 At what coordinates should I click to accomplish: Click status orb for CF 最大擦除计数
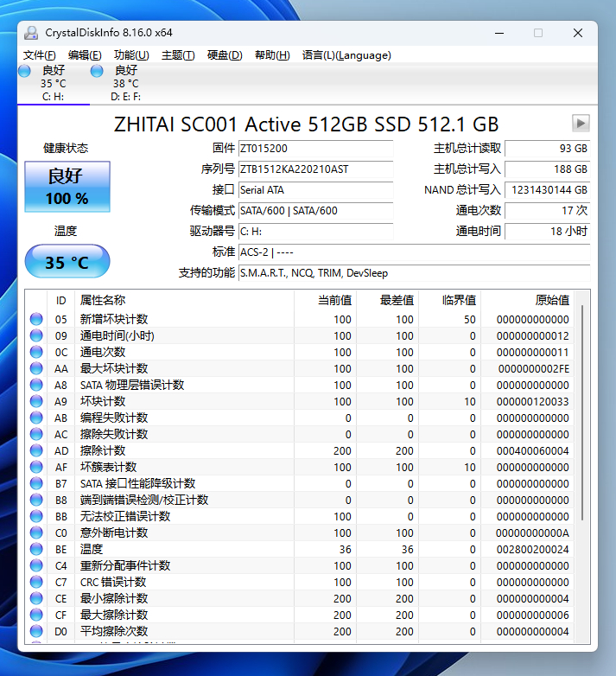pyautogui.click(x=36, y=615)
